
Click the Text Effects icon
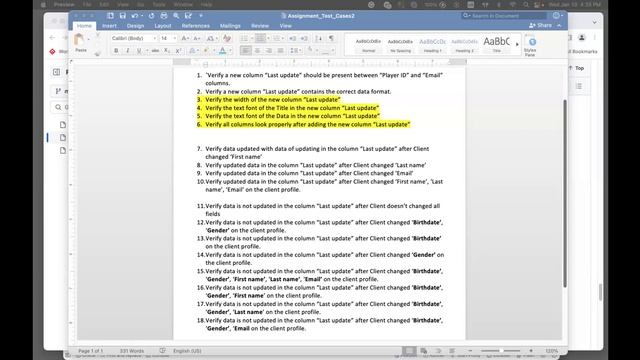pos(192,51)
